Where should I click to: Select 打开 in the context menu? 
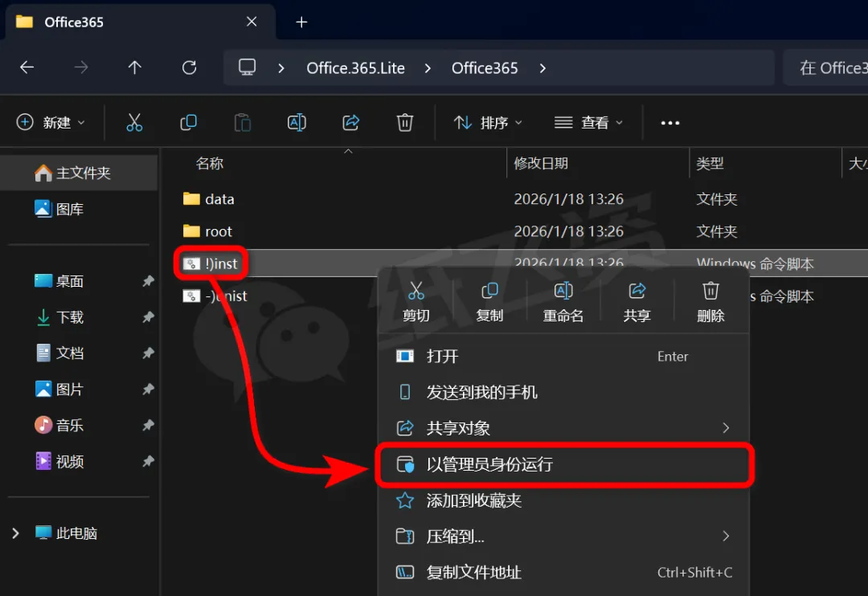click(563, 356)
